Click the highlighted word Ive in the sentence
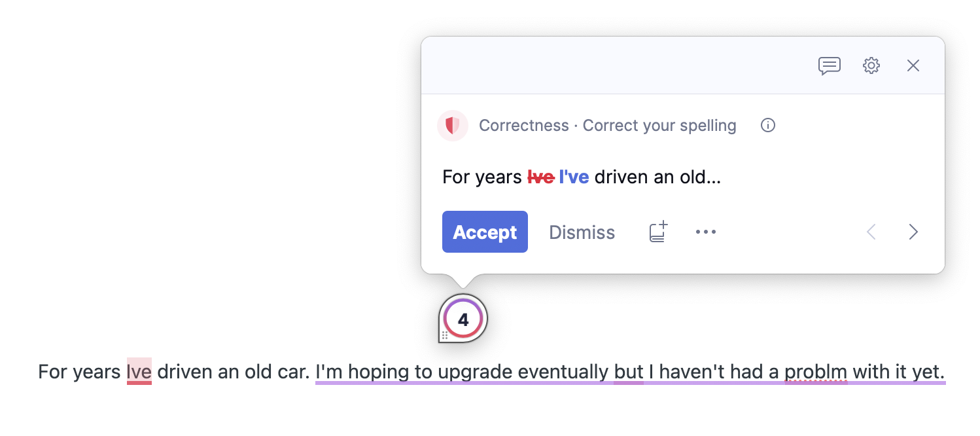 coord(139,372)
